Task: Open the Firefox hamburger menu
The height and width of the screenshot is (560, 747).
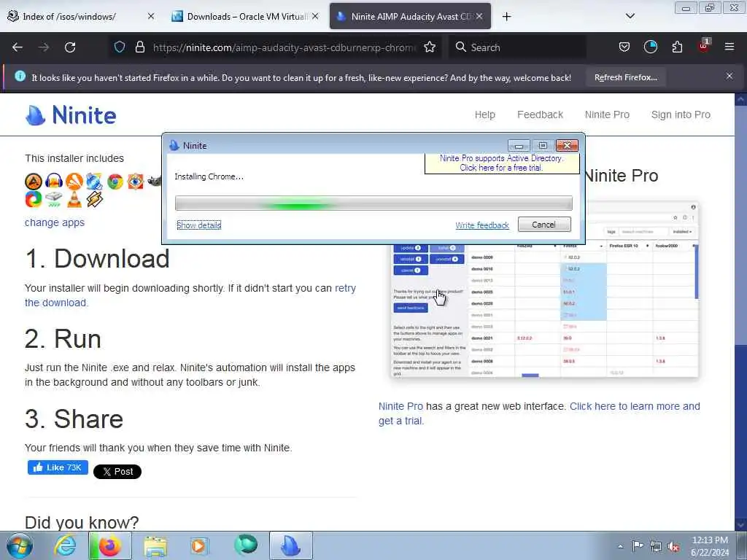Action: (x=729, y=47)
